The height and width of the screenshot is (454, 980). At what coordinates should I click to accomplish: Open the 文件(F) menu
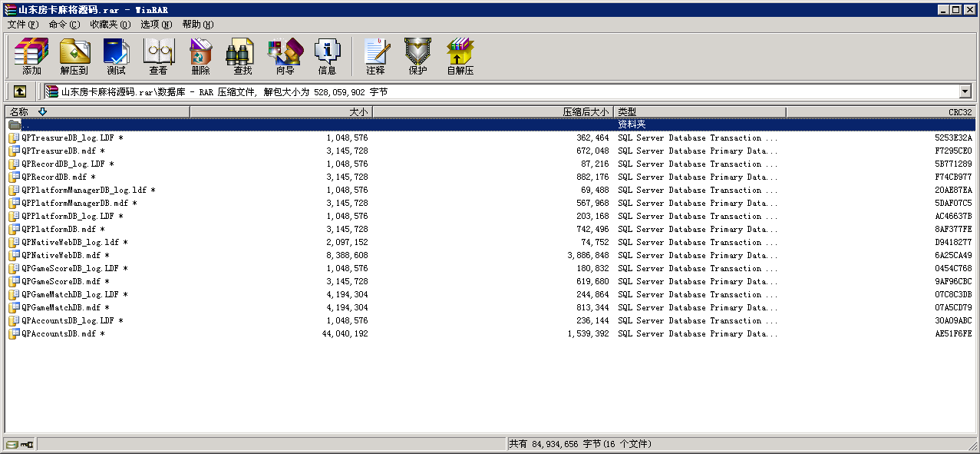23,25
